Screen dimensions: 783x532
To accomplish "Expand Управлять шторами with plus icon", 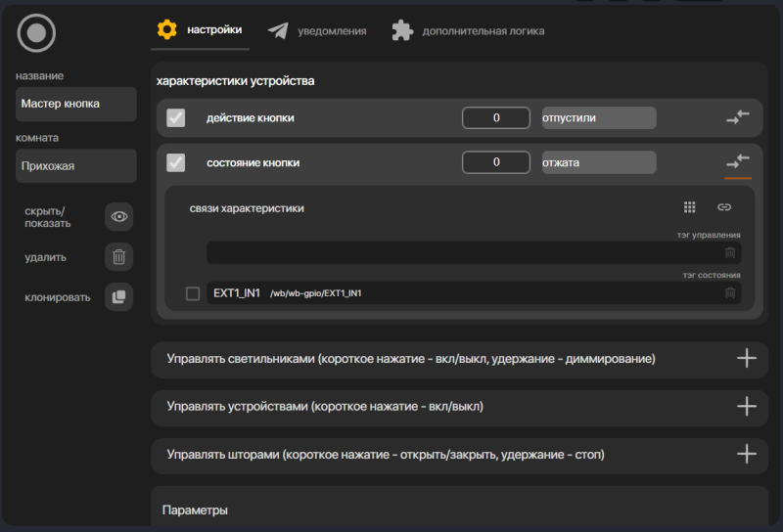I will 747,454.
